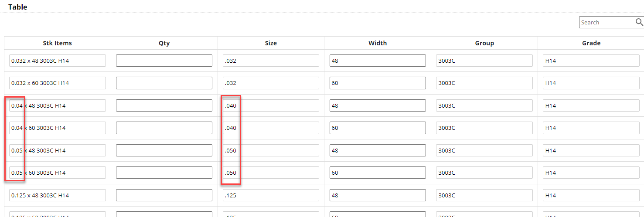Select Qty field for 0.04 x 60 row
Screen dimensions: 644x217
click(164, 128)
